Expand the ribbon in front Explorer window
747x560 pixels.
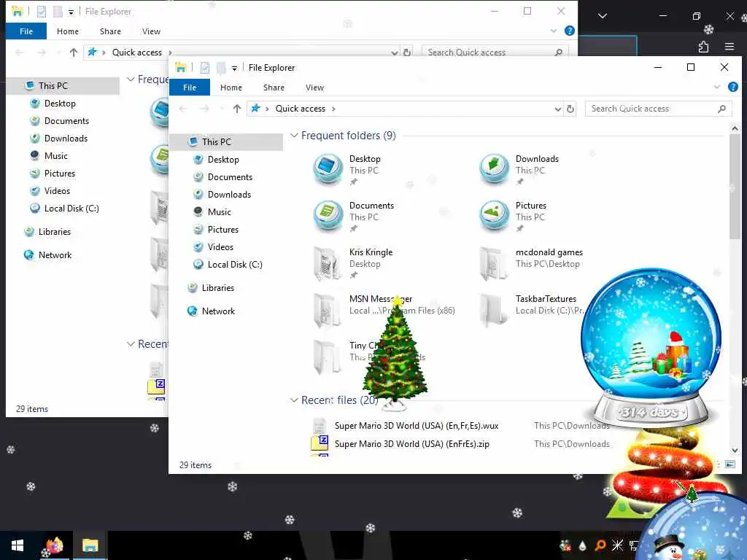[x=717, y=87]
